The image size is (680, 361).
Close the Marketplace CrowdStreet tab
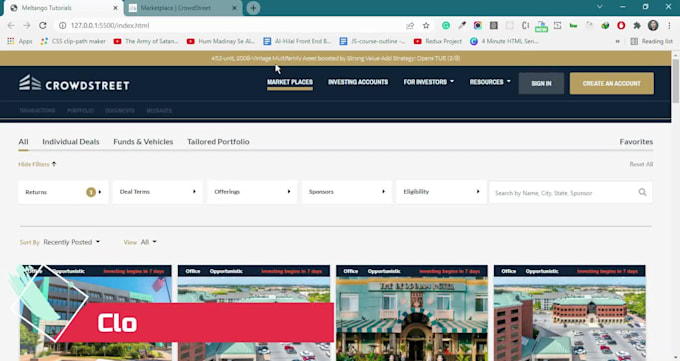(x=234, y=8)
